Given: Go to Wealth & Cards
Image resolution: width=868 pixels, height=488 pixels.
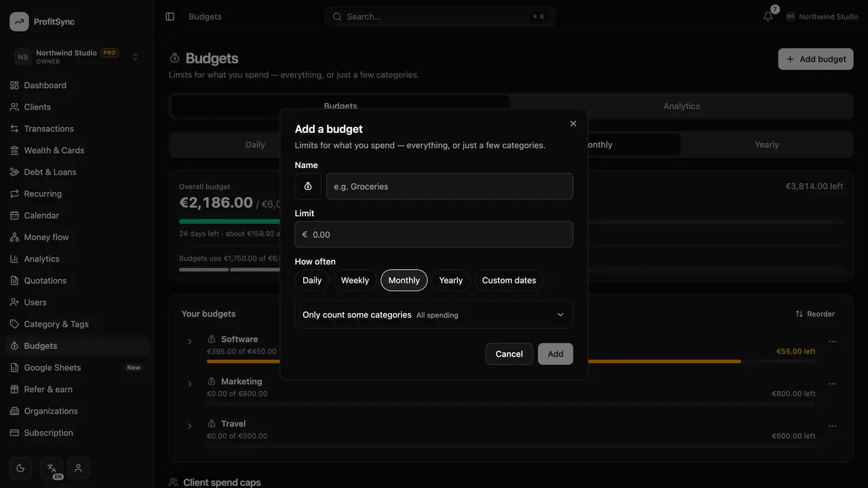Looking at the screenshot, I should [x=77, y=150].
